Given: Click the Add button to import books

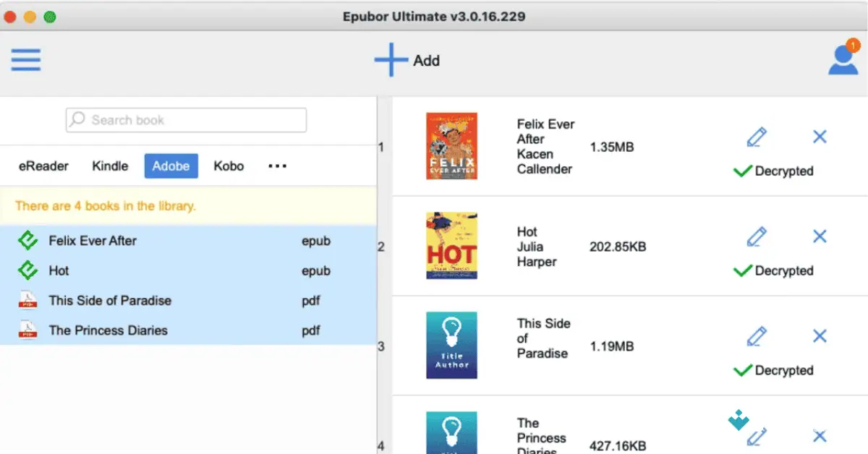Looking at the screenshot, I should click(x=407, y=61).
